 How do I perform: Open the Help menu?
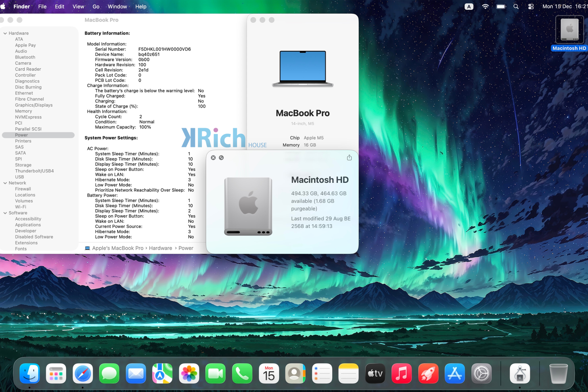(141, 6)
